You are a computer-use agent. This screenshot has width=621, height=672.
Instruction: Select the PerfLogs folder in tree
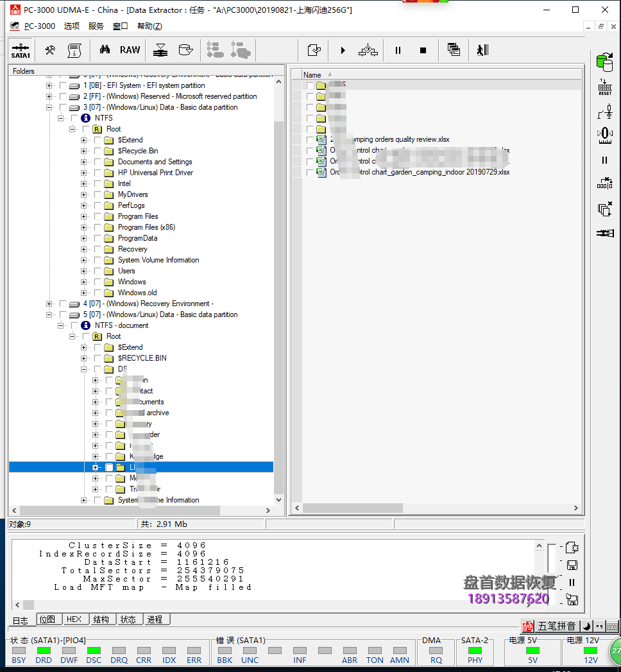tap(131, 206)
